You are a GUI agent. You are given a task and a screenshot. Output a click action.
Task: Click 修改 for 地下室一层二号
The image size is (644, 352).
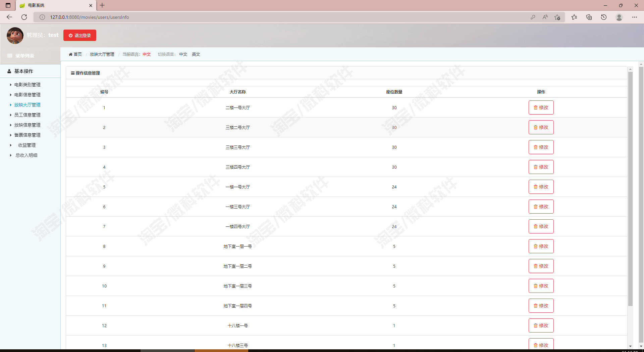pos(541,266)
